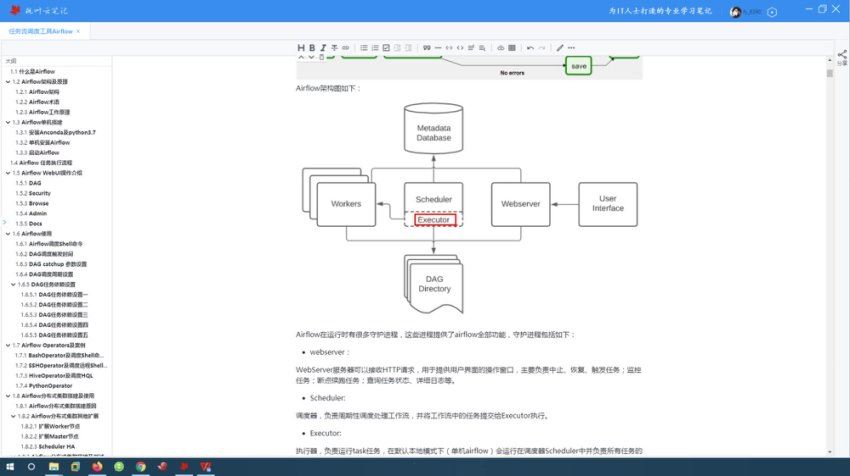Redo the last undone edit

(541, 48)
